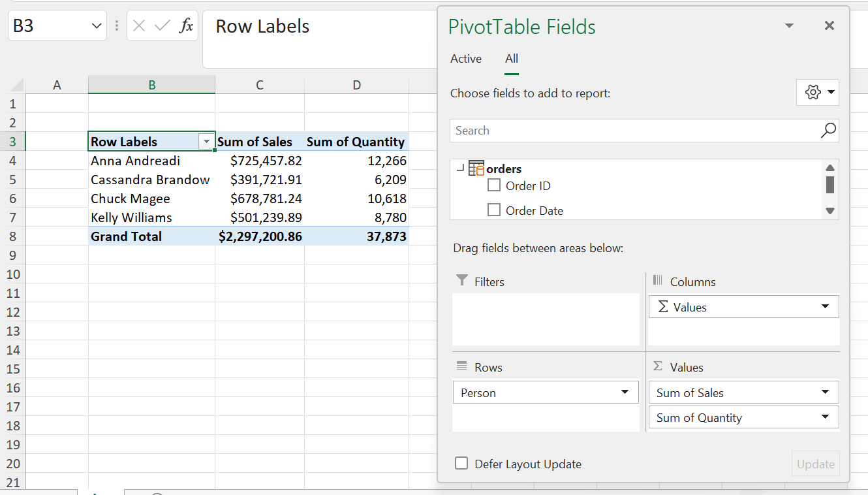Open the Row Labels filter dropdown
This screenshot has height=495, width=868.
click(x=207, y=142)
